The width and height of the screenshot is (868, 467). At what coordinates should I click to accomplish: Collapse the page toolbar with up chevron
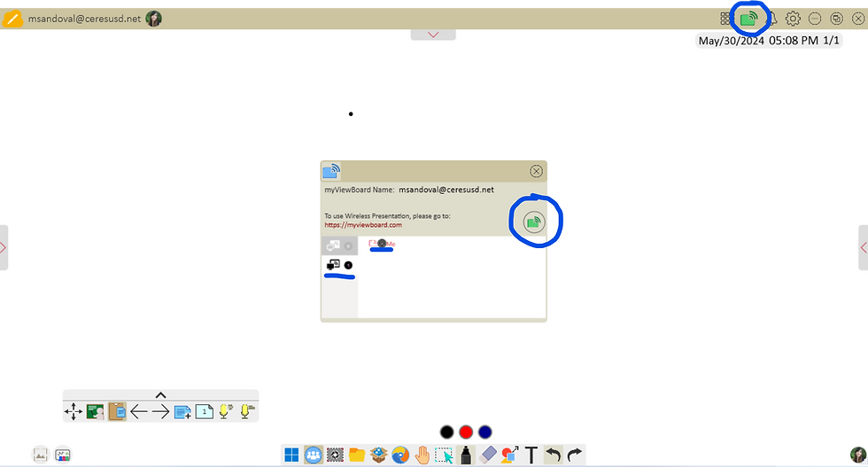coord(160,395)
